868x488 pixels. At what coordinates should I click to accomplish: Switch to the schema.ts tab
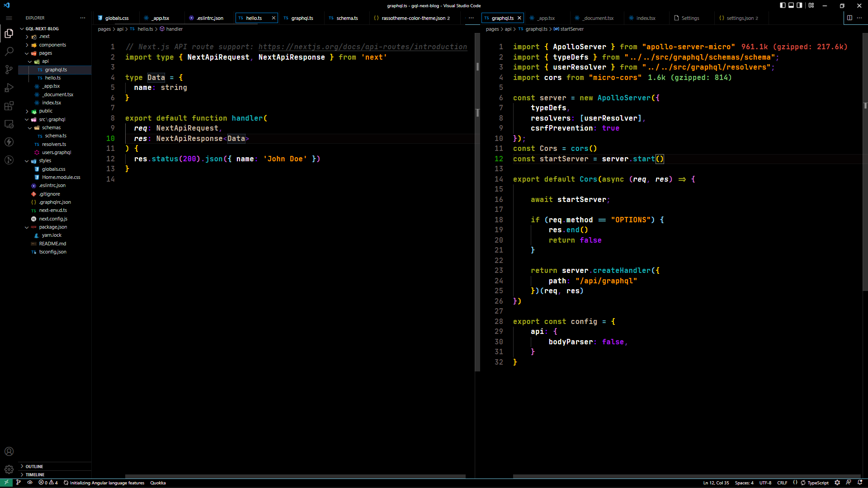pos(347,18)
